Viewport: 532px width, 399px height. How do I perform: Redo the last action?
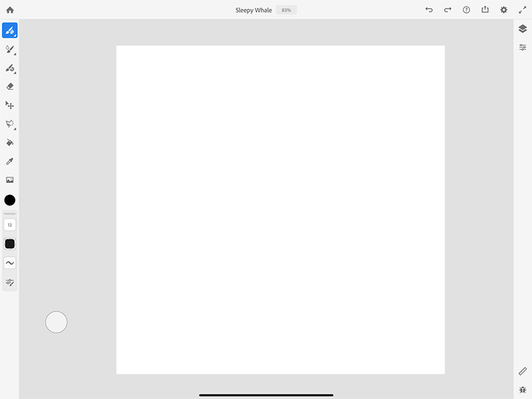448,10
